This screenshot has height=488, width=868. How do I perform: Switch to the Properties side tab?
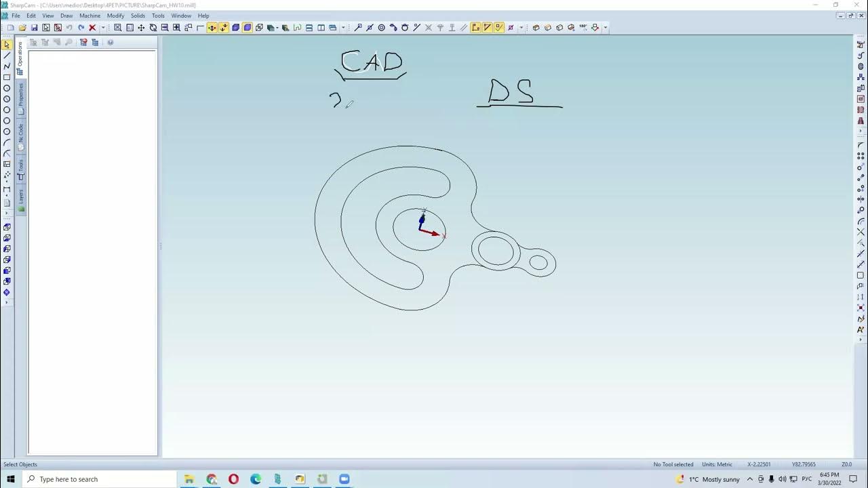coord(20,98)
